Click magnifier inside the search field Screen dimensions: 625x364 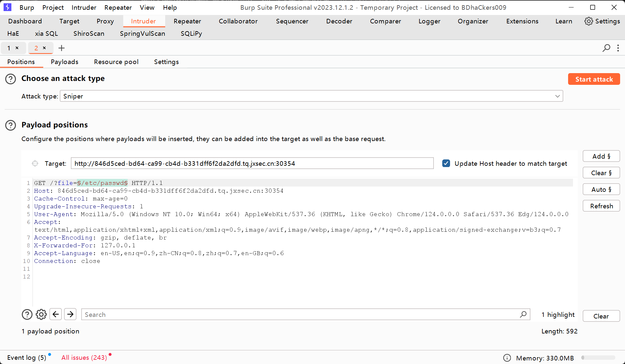coord(523,314)
